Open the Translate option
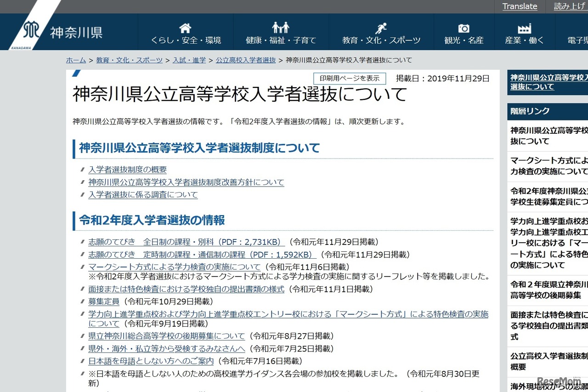Screen dimensions: 588x392 pyautogui.click(x=520, y=6)
